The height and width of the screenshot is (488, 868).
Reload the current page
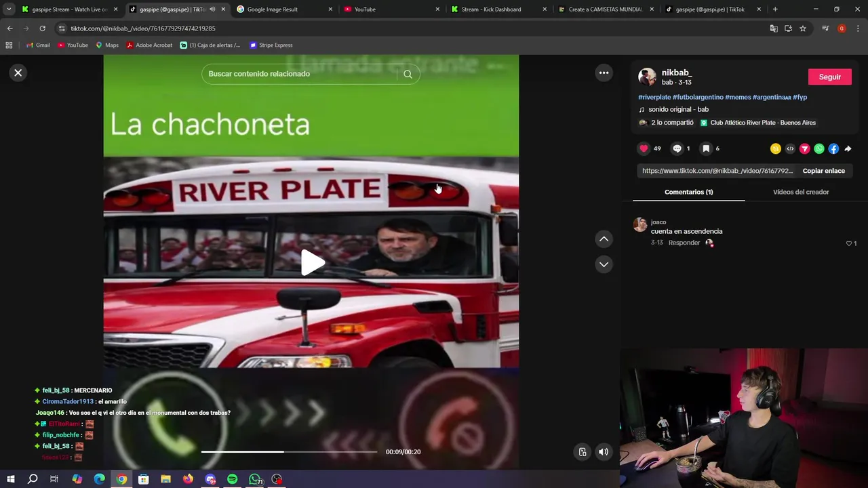coord(42,28)
